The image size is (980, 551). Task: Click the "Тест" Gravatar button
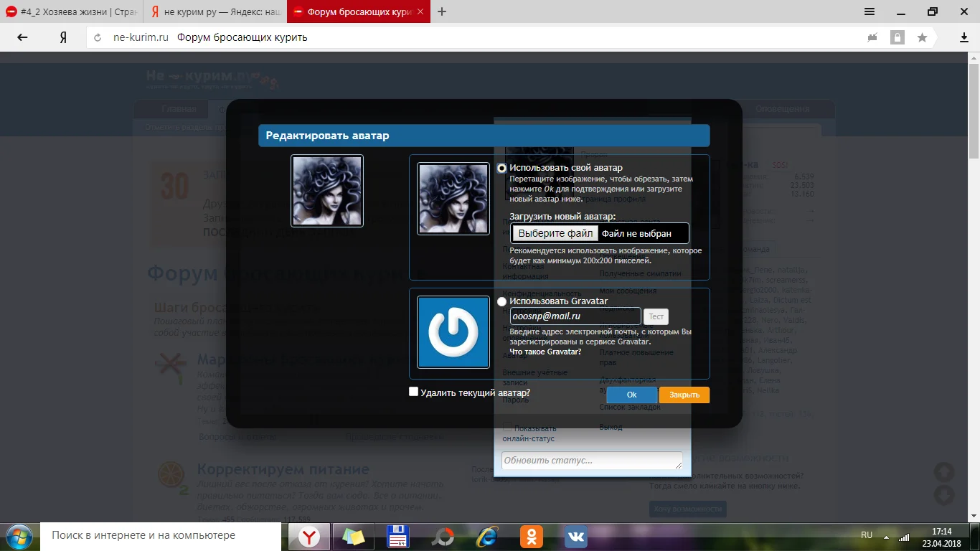coord(656,316)
